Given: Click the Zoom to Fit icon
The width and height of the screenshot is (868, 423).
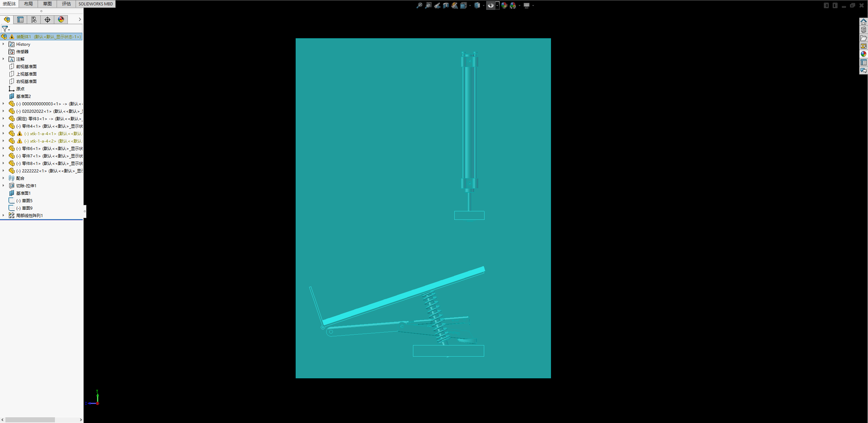Looking at the screenshot, I should coord(419,5).
